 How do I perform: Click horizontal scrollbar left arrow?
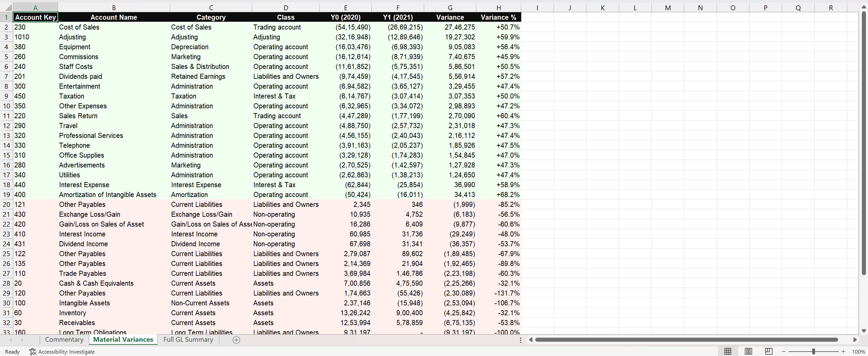point(530,340)
